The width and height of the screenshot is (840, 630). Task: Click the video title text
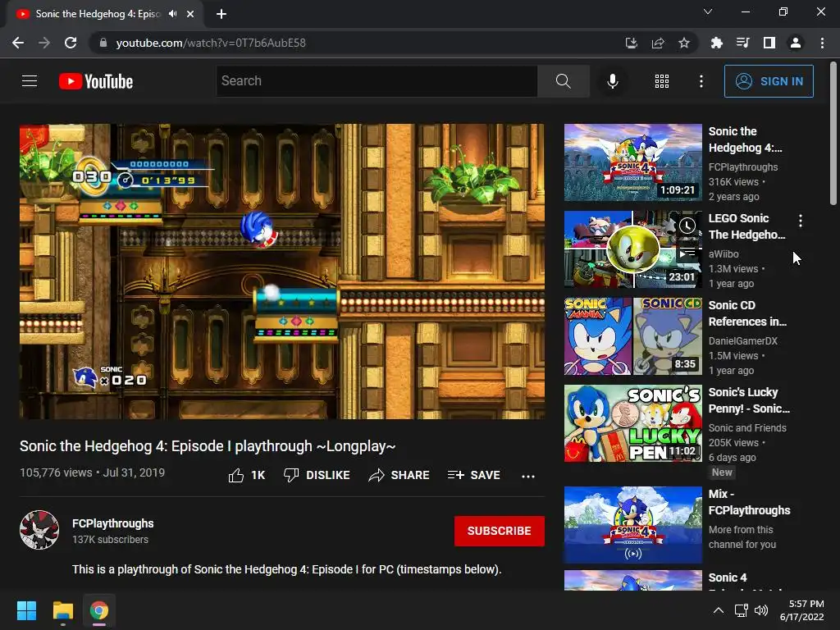coord(208,446)
